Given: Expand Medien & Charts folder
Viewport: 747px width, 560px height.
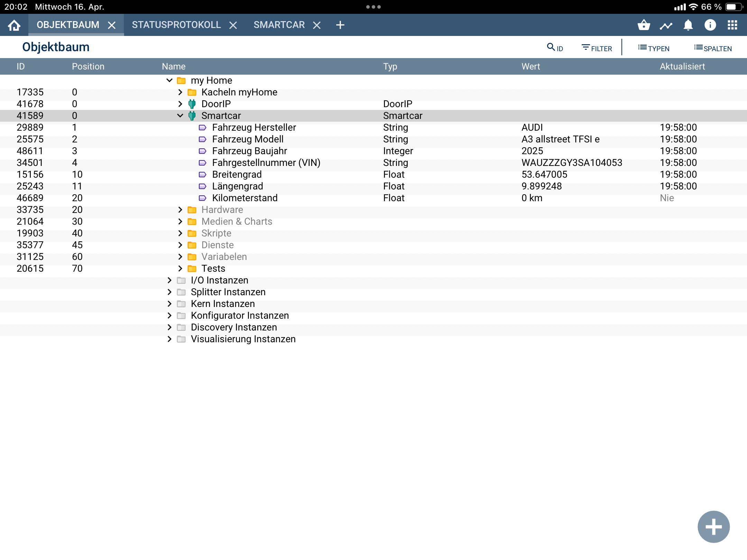Looking at the screenshot, I should [180, 221].
